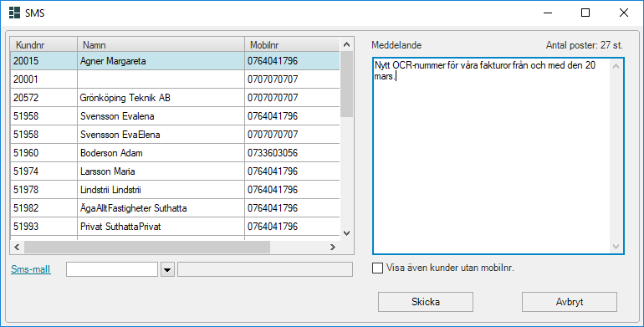Click message box scroll up arrow

tap(616, 66)
